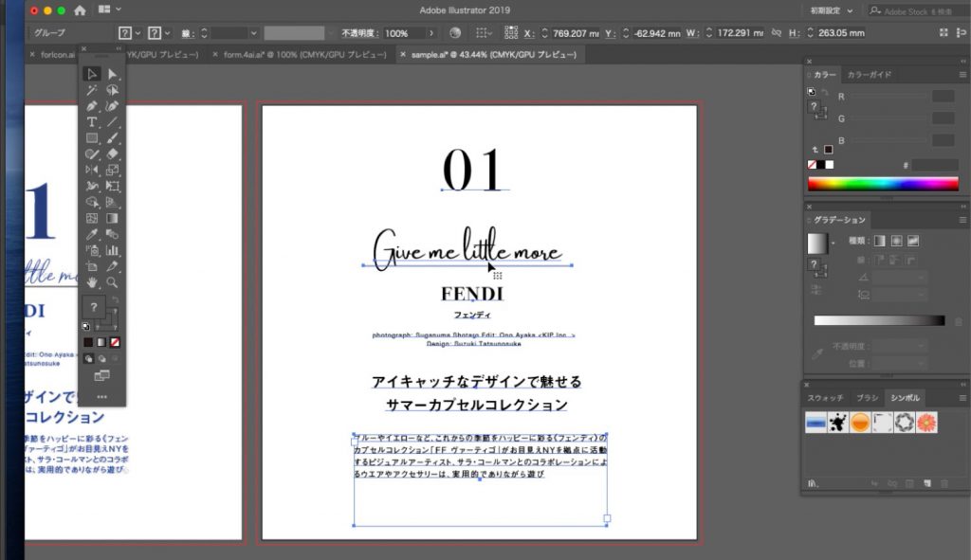Screen dimensions: 971x560
Task: Choose the Paintbrush tool
Action: point(112,138)
